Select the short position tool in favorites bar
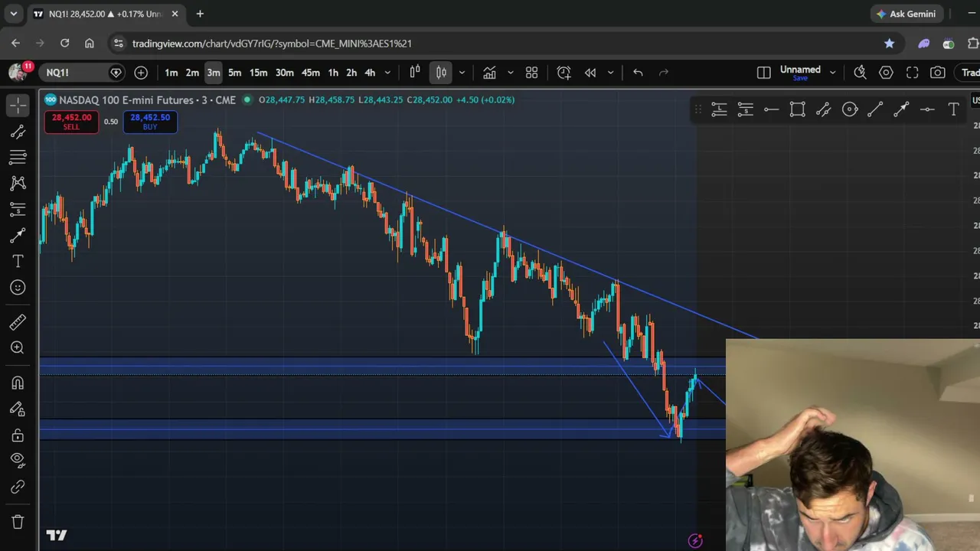The image size is (980, 551). 745,110
